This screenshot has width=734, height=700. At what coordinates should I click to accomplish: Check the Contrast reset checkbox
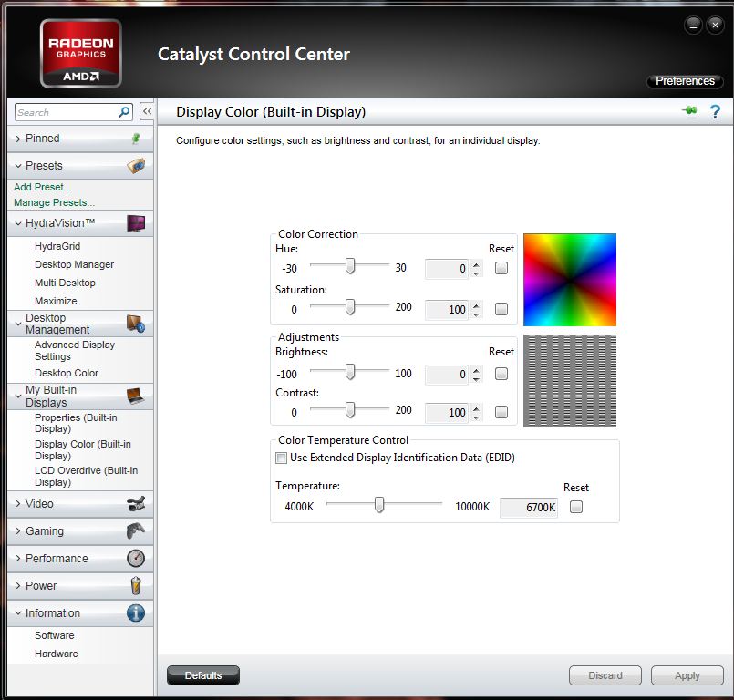pos(501,412)
